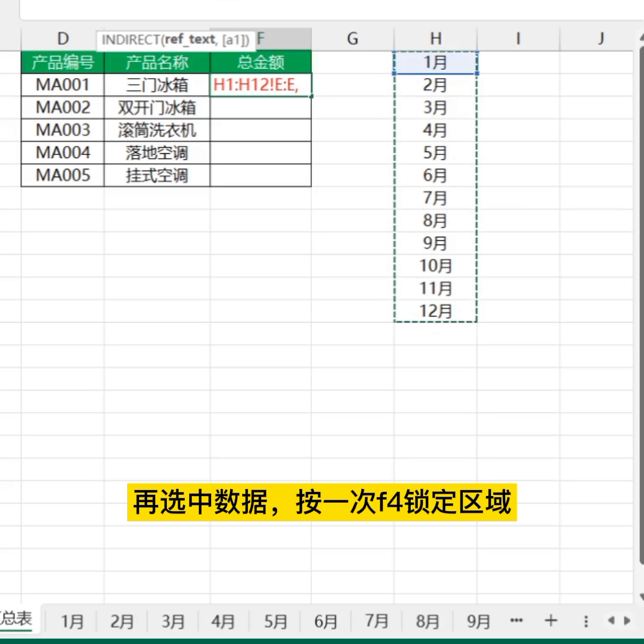644x644 pixels.
Task: Click the empty 总金额 cell for MA002
Action: [x=261, y=107]
